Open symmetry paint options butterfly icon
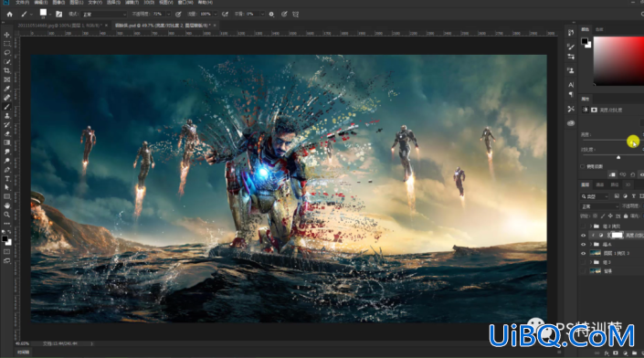 [x=295, y=14]
